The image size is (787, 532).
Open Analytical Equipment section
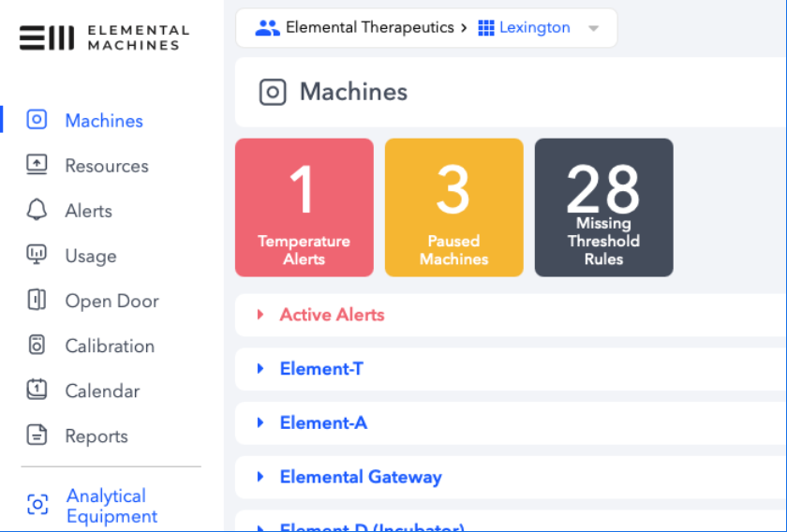tap(111, 506)
